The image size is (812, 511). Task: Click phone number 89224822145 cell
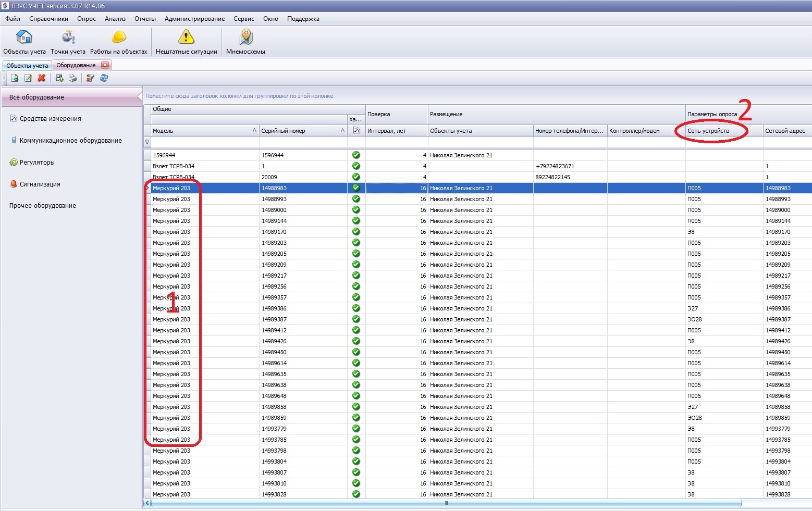[x=570, y=177]
